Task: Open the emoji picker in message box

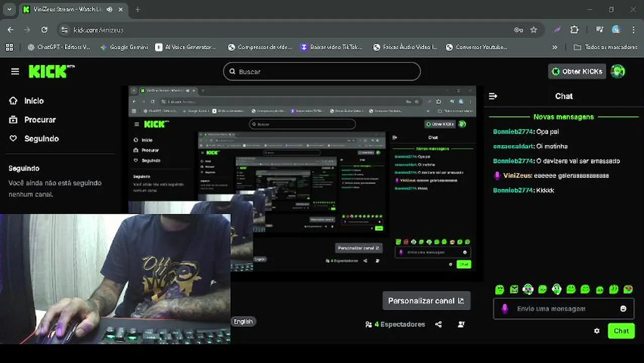Action: (x=623, y=309)
